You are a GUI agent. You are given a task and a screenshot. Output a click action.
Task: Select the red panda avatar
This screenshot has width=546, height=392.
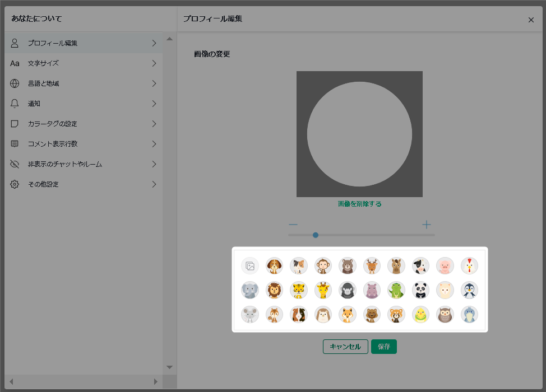(x=396, y=315)
